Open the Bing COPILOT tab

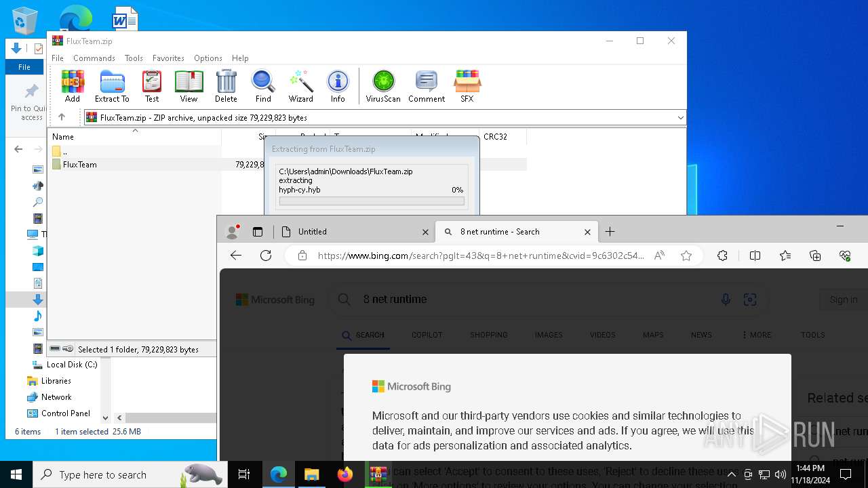(x=427, y=335)
